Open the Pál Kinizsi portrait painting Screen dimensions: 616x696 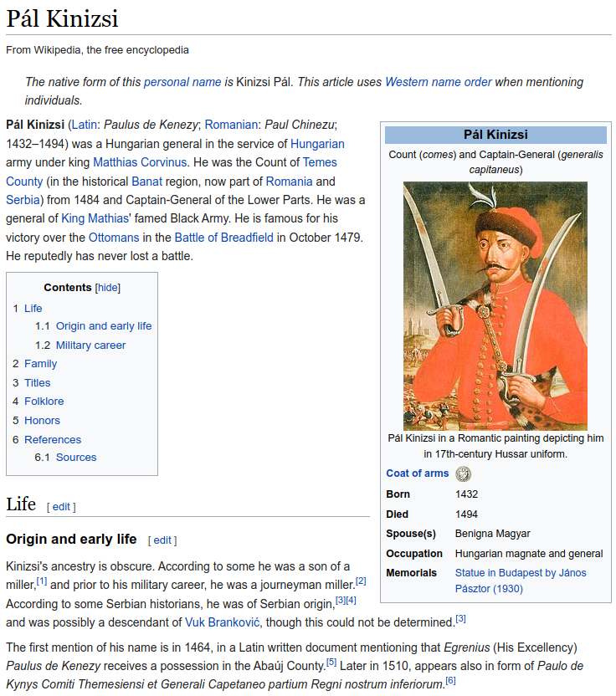pyautogui.click(x=495, y=306)
